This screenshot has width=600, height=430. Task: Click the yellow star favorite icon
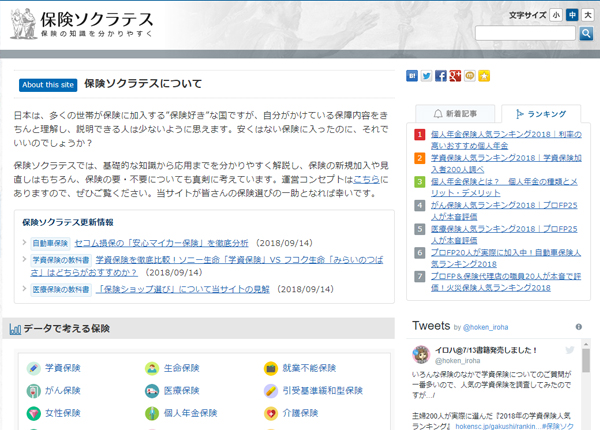[x=484, y=76]
